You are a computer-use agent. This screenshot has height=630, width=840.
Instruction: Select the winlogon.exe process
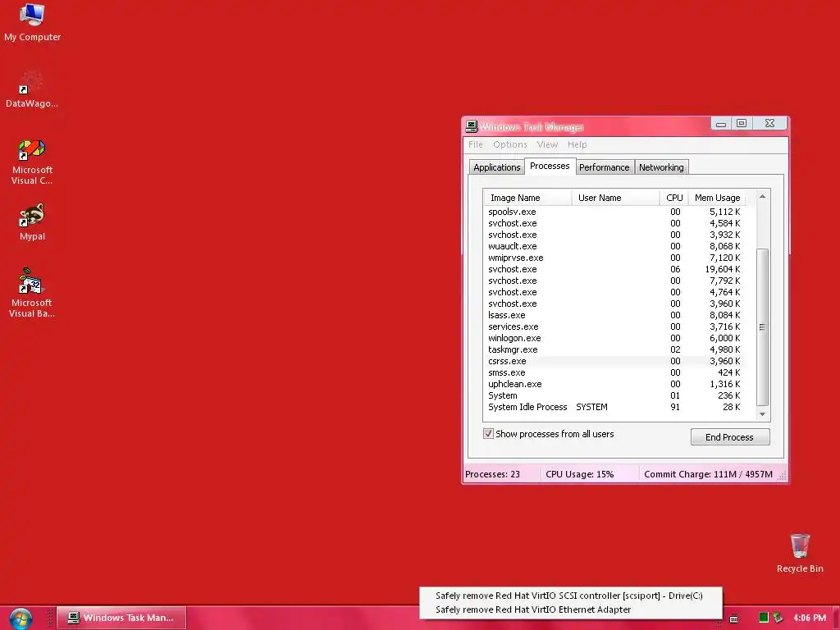[x=614, y=338]
